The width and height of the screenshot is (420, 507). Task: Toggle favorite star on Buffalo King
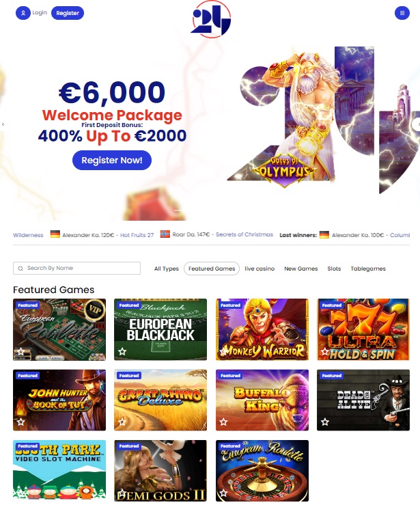point(223,422)
